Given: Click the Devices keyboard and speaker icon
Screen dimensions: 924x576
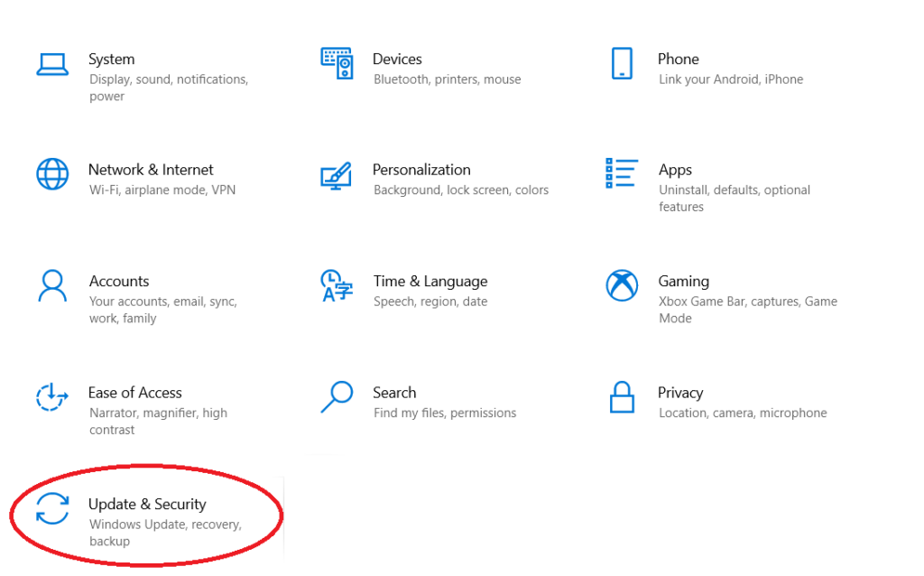Looking at the screenshot, I should pos(337,63).
